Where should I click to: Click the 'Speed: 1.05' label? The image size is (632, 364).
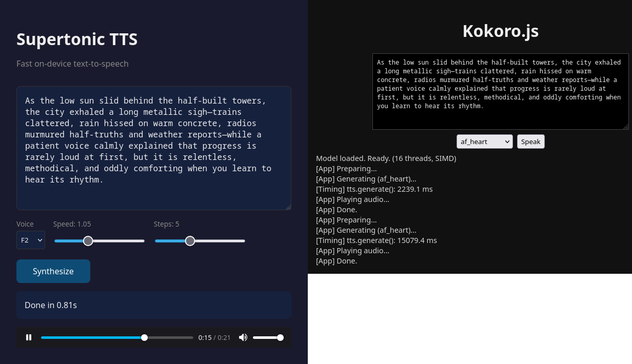click(72, 224)
